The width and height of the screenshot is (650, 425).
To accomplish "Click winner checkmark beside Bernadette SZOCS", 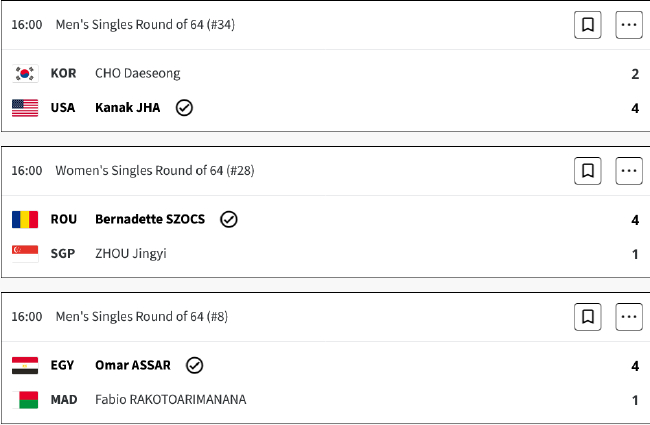I will pyautogui.click(x=228, y=219).
